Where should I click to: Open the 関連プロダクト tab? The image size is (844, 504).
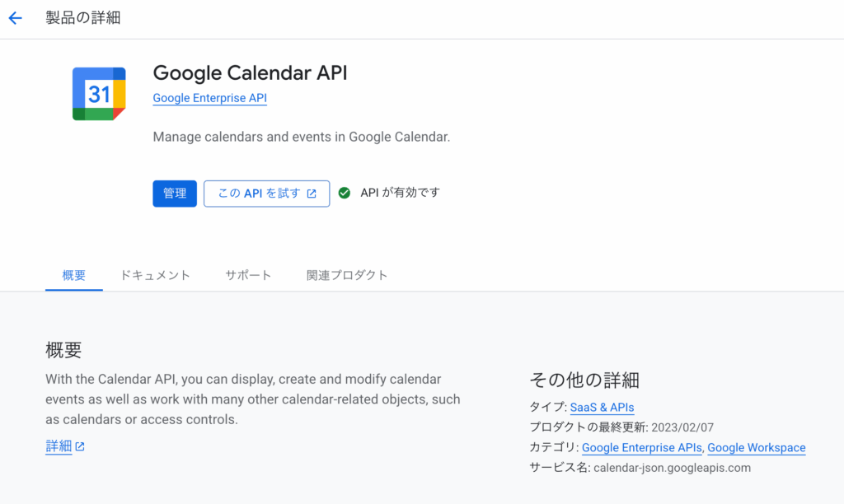[347, 275]
